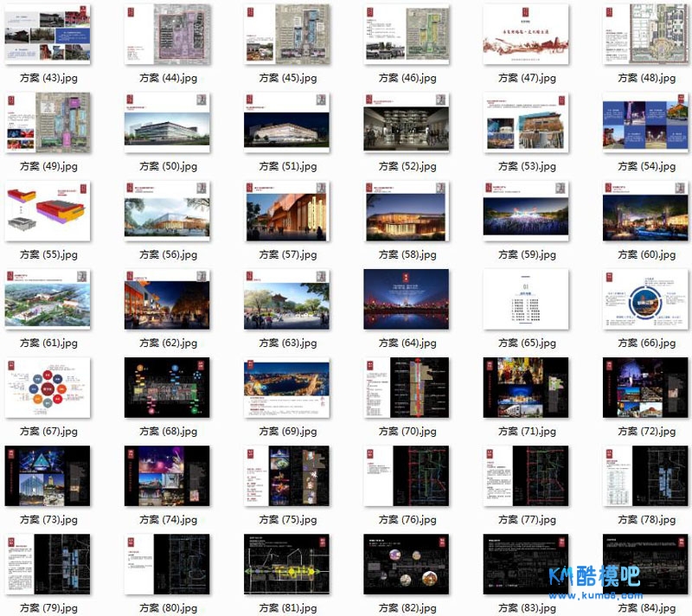Click the file name label 方案 (60).jpg
The width and height of the screenshot is (692, 616).
click(647, 254)
